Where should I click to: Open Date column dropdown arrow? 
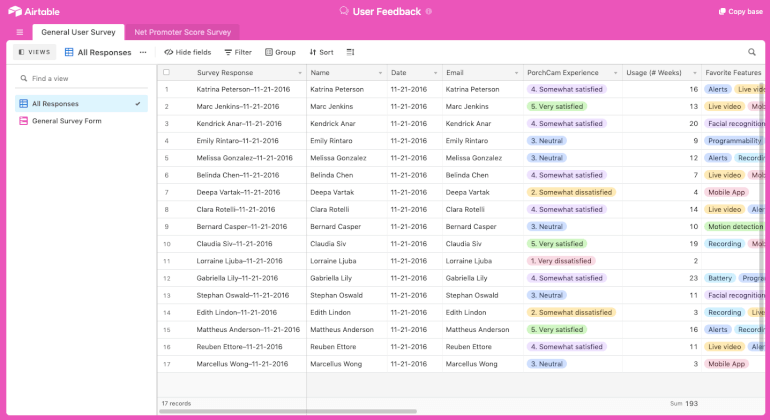tap(435, 73)
